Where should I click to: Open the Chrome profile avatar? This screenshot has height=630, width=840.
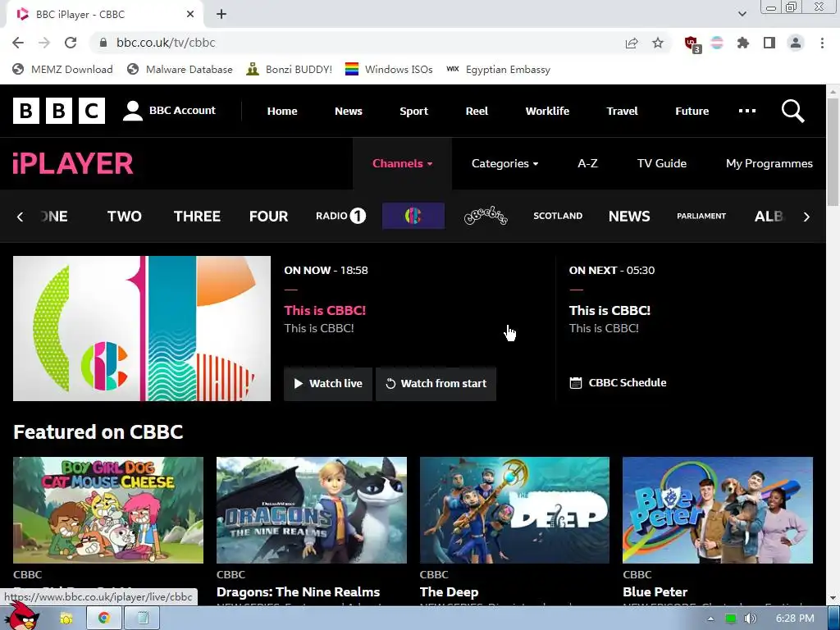pos(796,43)
